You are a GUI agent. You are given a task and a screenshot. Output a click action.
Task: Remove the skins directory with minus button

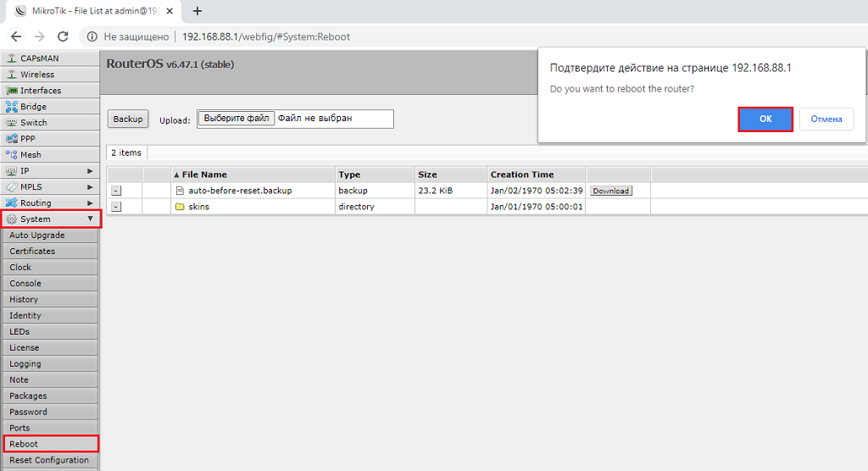(116, 208)
